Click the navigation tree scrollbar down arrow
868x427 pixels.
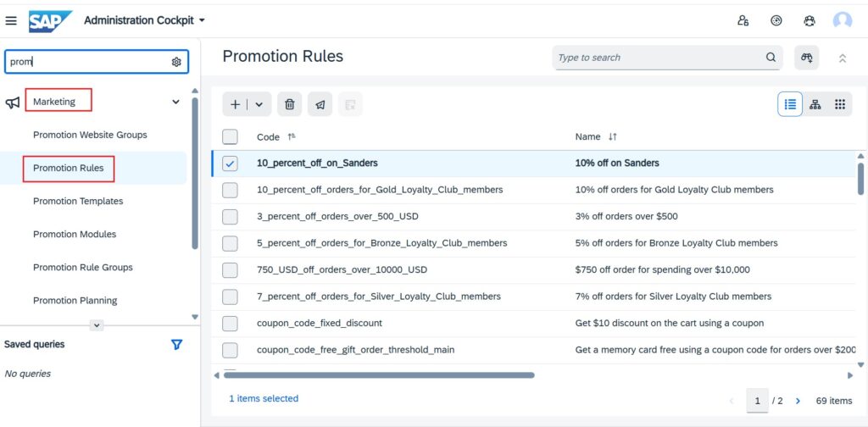pos(195,317)
